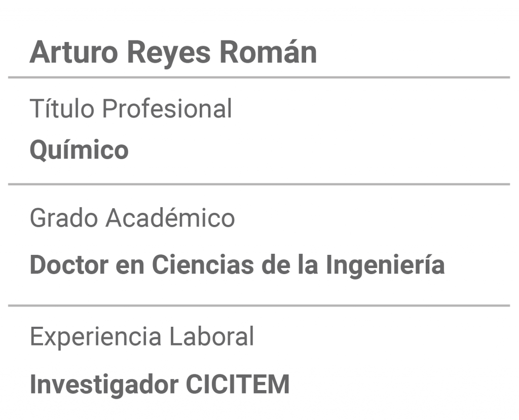Click the bold word "Investigador"
Screen dimensions: 519x420
point(104,385)
